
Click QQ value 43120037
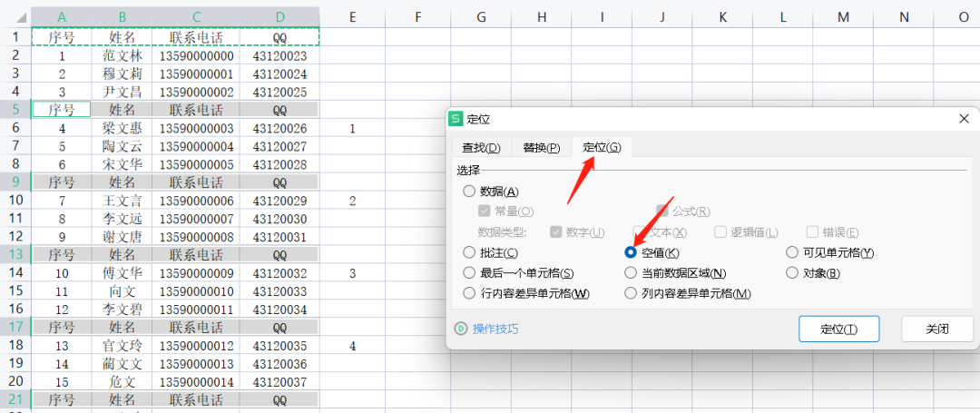pyautogui.click(x=280, y=382)
